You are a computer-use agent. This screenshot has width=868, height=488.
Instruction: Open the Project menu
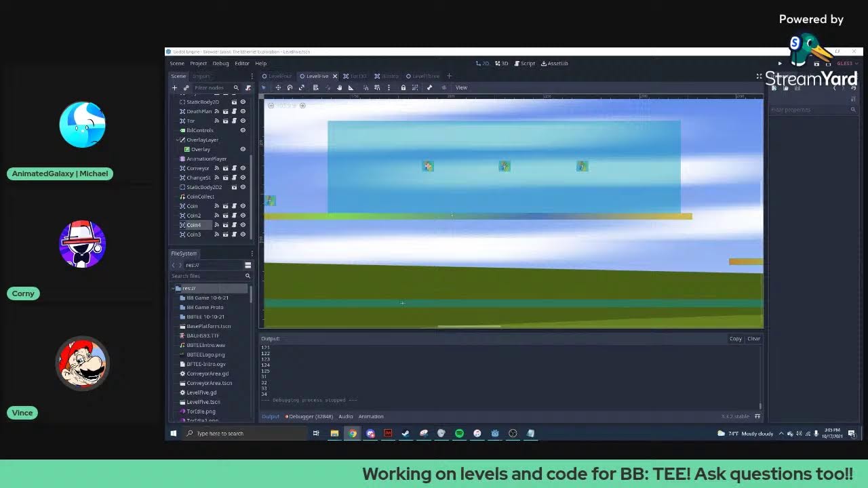(x=199, y=63)
